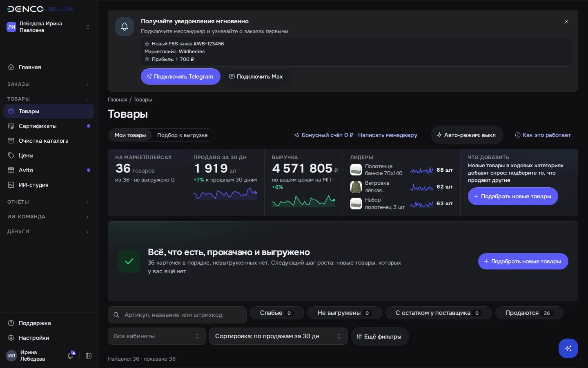The image size is (588, 368).
Task: Click the green checkmark status icon
Action: pos(129,261)
